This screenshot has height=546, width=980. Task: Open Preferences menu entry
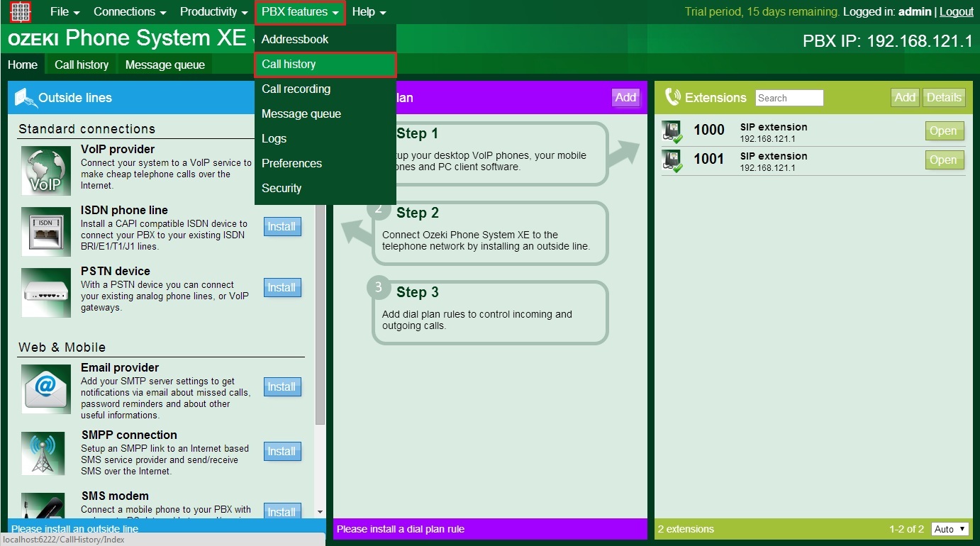click(x=325, y=163)
